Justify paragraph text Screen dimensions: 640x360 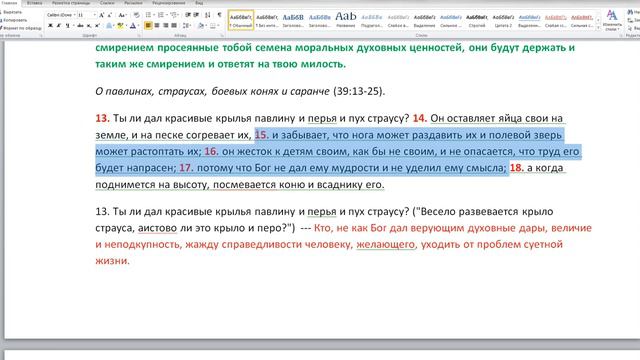174,26
